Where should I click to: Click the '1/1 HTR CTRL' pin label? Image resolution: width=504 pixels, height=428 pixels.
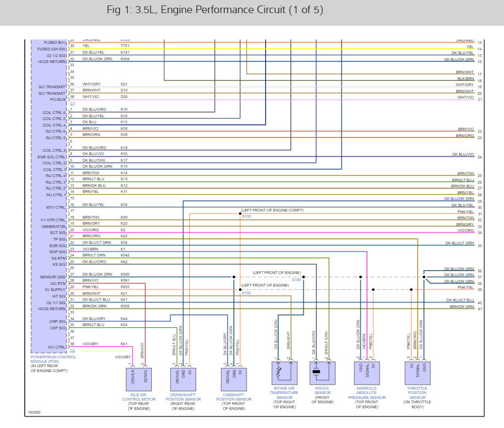coord(53,220)
